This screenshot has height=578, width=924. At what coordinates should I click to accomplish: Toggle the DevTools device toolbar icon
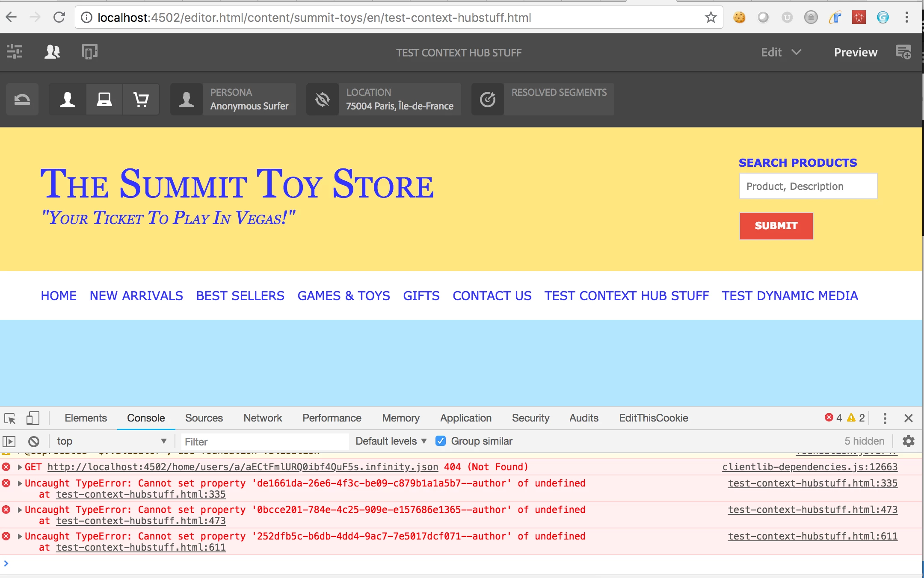pos(33,418)
